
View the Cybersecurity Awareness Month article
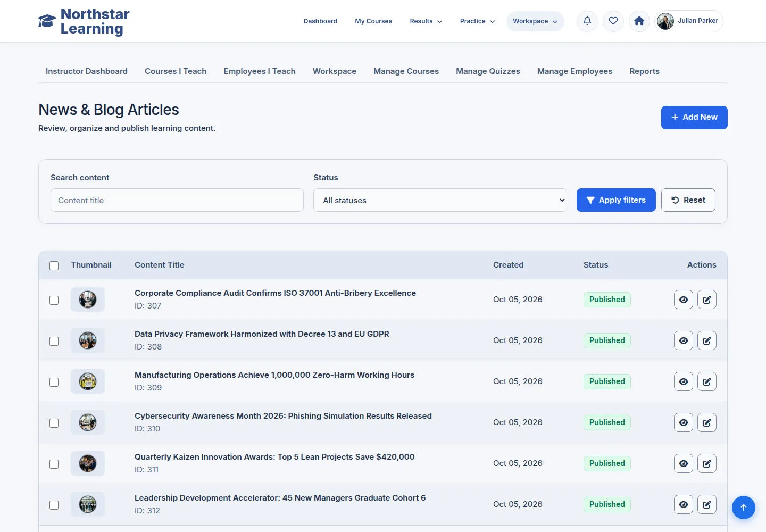click(x=684, y=422)
